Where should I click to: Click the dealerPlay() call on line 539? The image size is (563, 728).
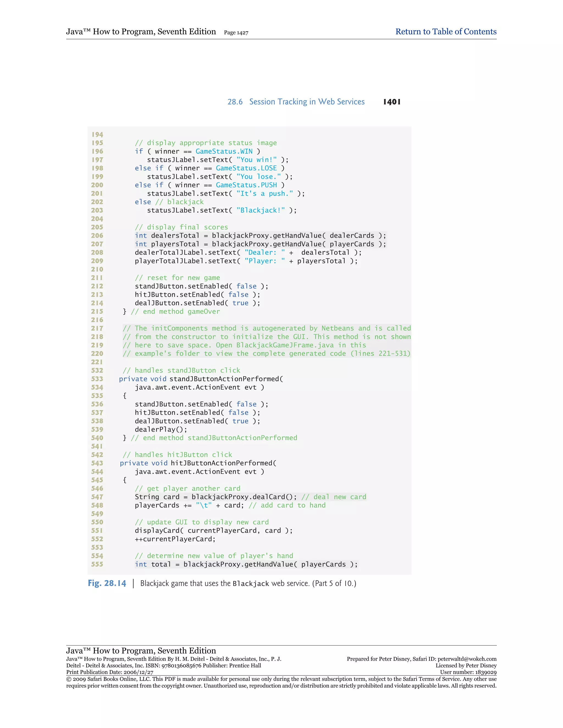pyautogui.click(x=161, y=429)
